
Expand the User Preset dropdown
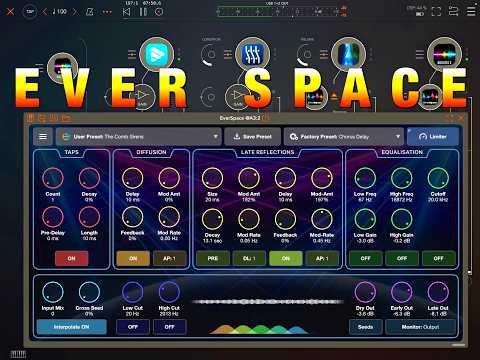coord(139,137)
